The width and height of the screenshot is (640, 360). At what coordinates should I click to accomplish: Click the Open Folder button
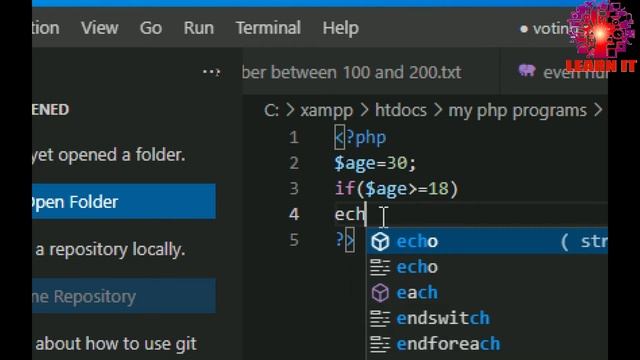click(124, 202)
